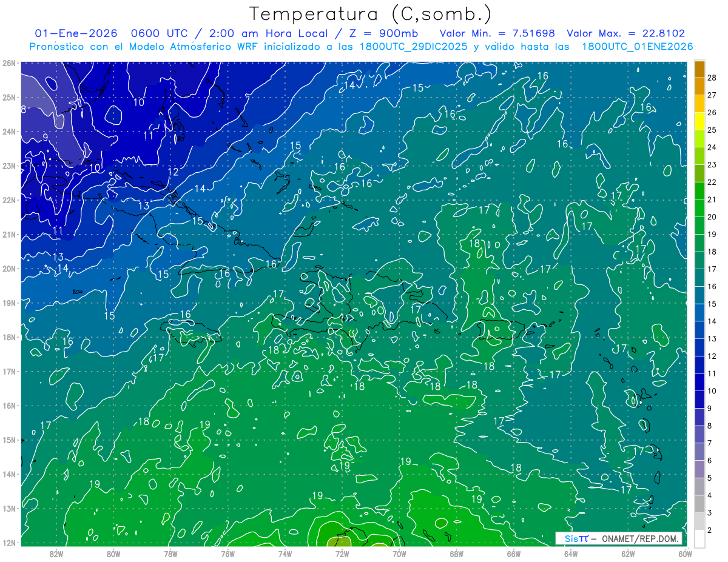Click the contour label 9 on the map

tap(45, 138)
